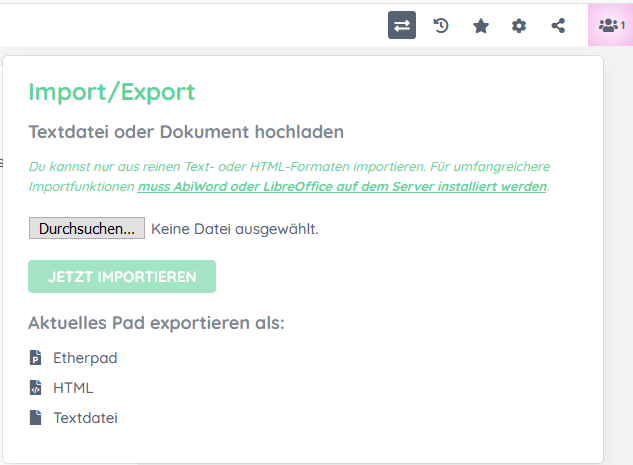Click the star saved revision icon
Viewport: 633px width, 465px height.
480,26
